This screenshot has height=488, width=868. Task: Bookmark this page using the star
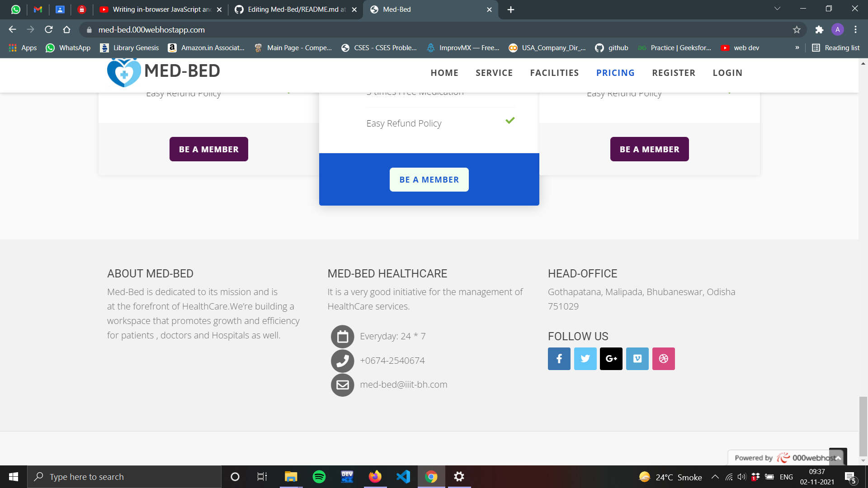(x=797, y=30)
